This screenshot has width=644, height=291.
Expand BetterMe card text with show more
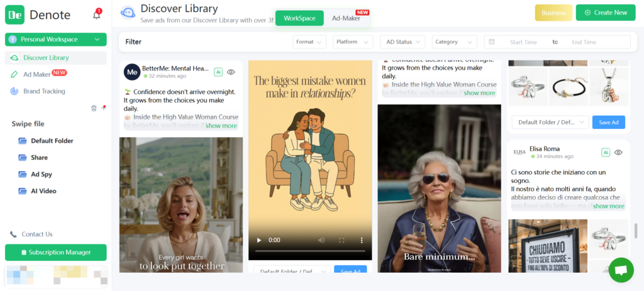click(x=221, y=126)
